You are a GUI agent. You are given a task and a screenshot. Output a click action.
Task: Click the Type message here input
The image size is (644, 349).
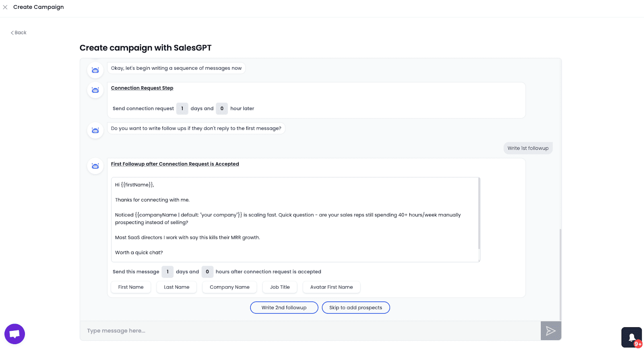(310, 331)
